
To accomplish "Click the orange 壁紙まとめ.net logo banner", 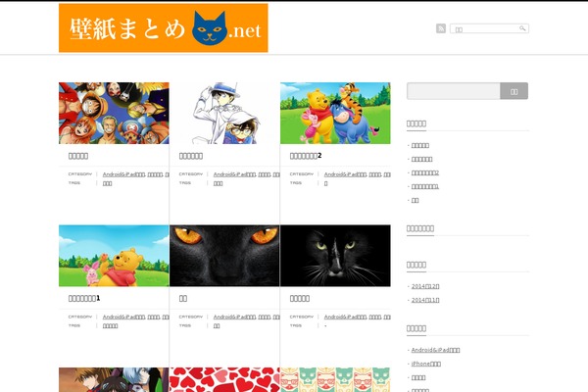I will click(163, 27).
